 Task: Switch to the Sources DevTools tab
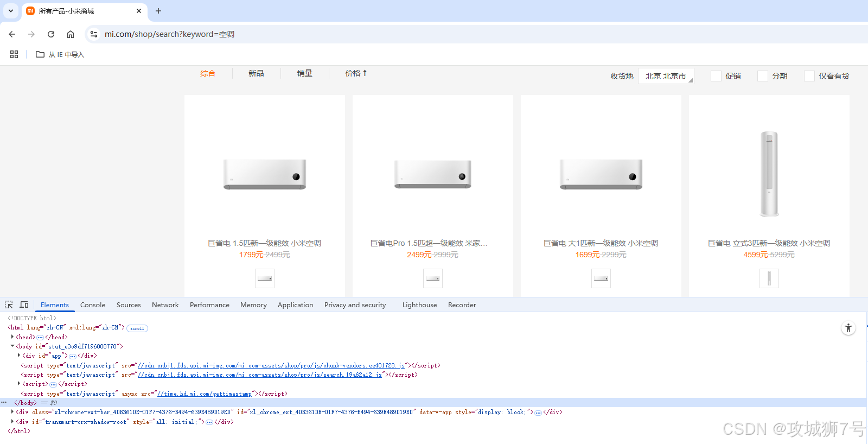[129, 305]
